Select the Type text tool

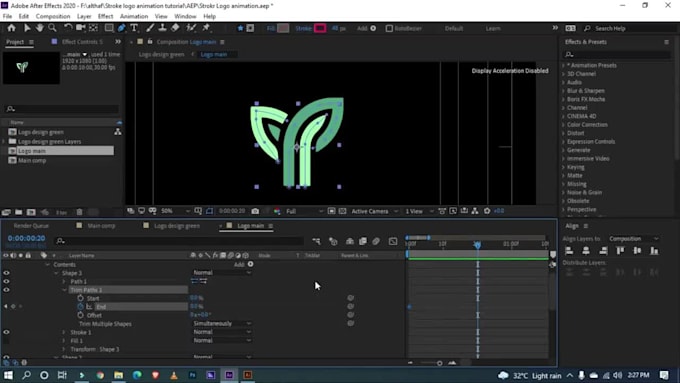point(134,28)
